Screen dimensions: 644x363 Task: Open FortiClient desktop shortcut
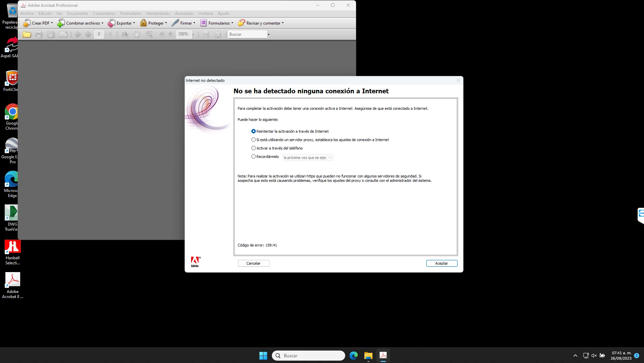12,81
